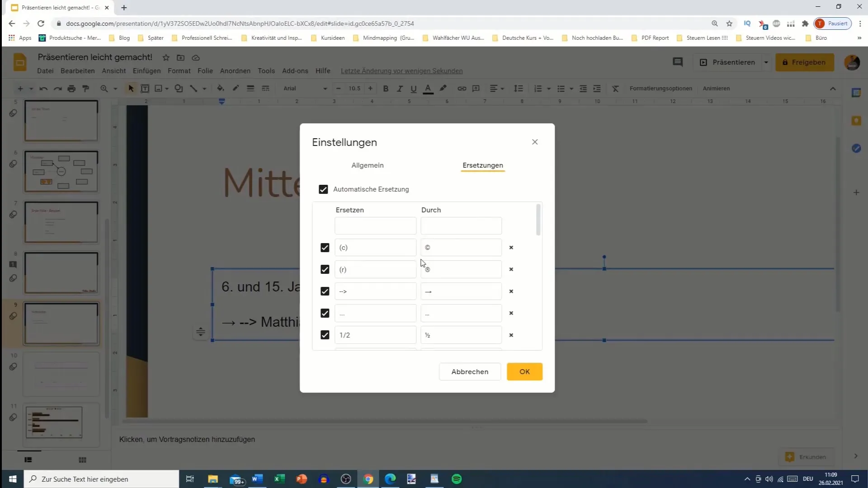Open the numbered list dropdown arrow

point(549,89)
